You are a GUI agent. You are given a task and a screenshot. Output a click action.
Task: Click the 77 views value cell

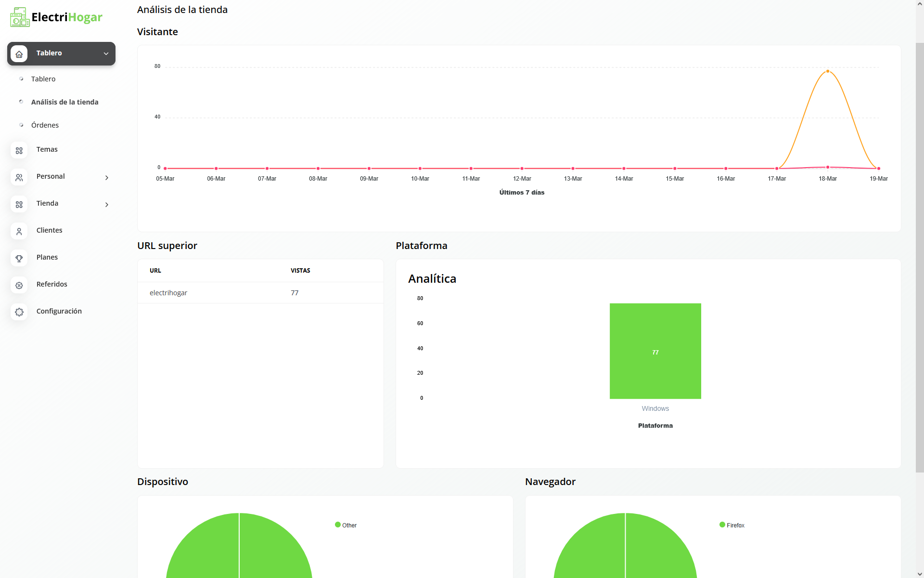pyautogui.click(x=295, y=293)
